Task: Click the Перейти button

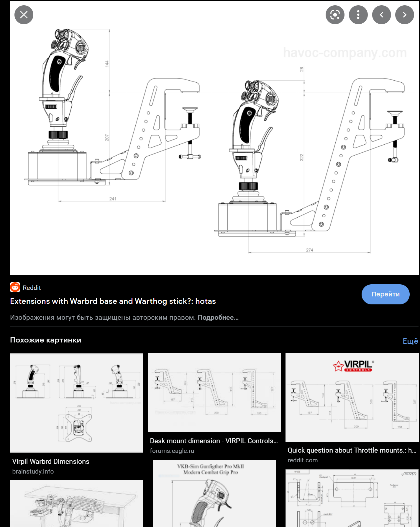Action: pyautogui.click(x=385, y=294)
